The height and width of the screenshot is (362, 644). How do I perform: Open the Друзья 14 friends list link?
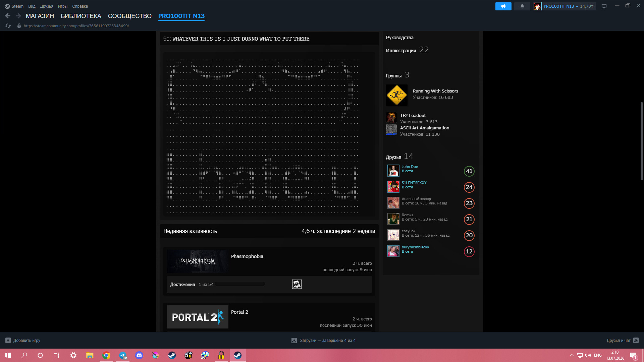point(399,157)
